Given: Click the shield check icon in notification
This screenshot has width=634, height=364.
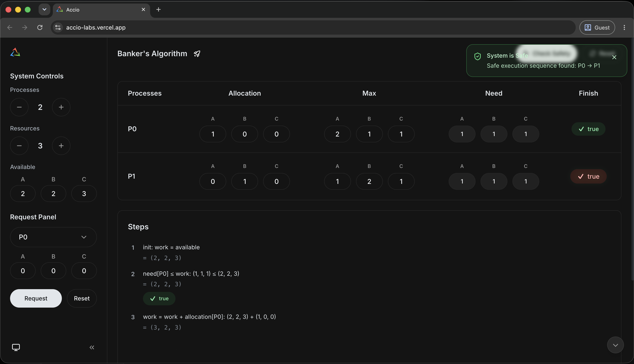Looking at the screenshot, I should tap(478, 56).
